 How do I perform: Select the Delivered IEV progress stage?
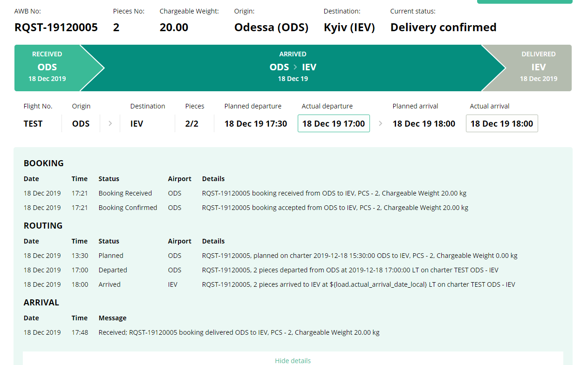pyautogui.click(x=538, y=68)
